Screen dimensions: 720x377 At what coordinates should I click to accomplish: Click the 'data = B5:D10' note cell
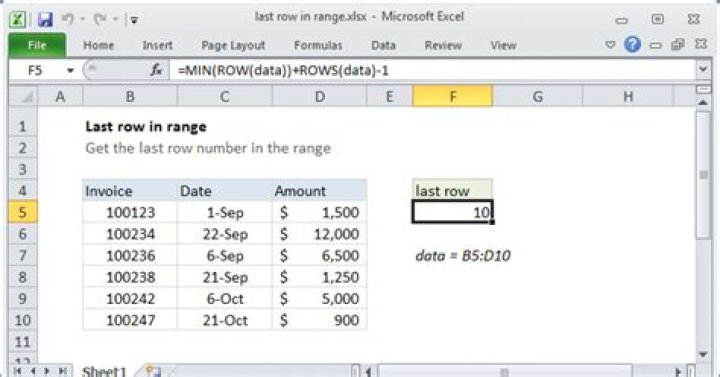463,255
